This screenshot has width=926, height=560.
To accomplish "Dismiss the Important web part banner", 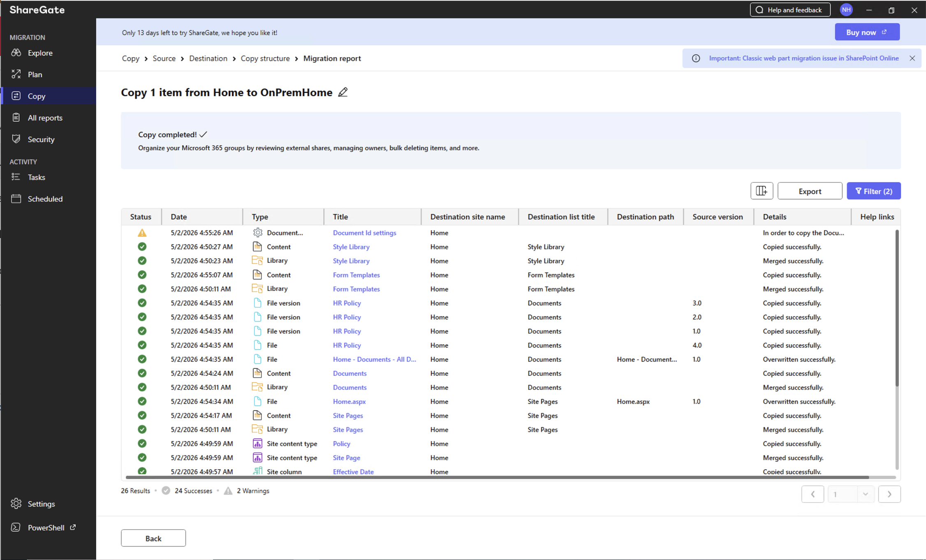I will (912, 58).
